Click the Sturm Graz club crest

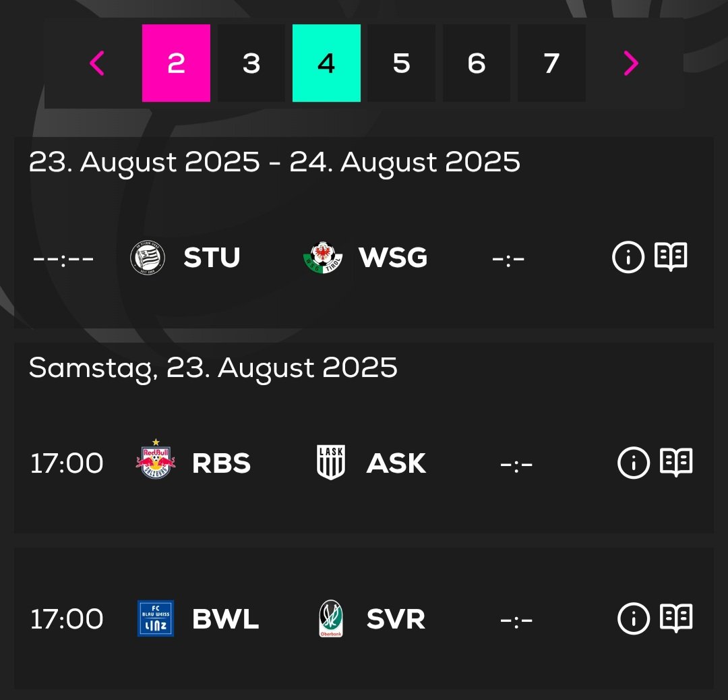tap(148, 258)
